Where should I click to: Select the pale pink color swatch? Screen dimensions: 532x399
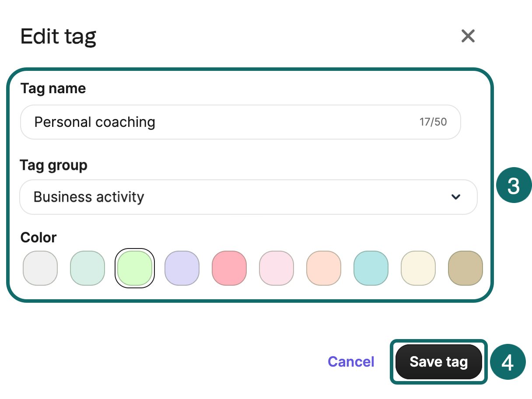tap(276, 268)
